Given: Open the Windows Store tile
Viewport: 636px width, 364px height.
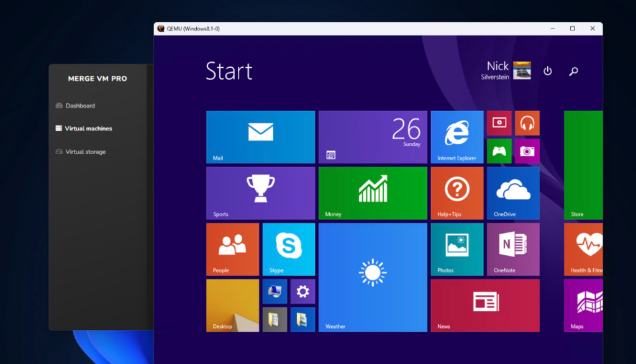Looking at the screenshot, I should [x=583, y=165].
